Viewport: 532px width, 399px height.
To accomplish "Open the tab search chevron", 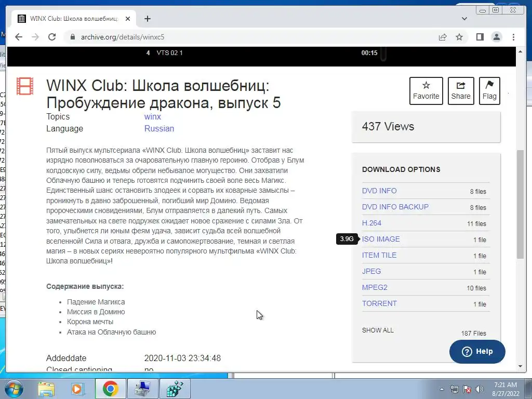I will coord(464,19).
